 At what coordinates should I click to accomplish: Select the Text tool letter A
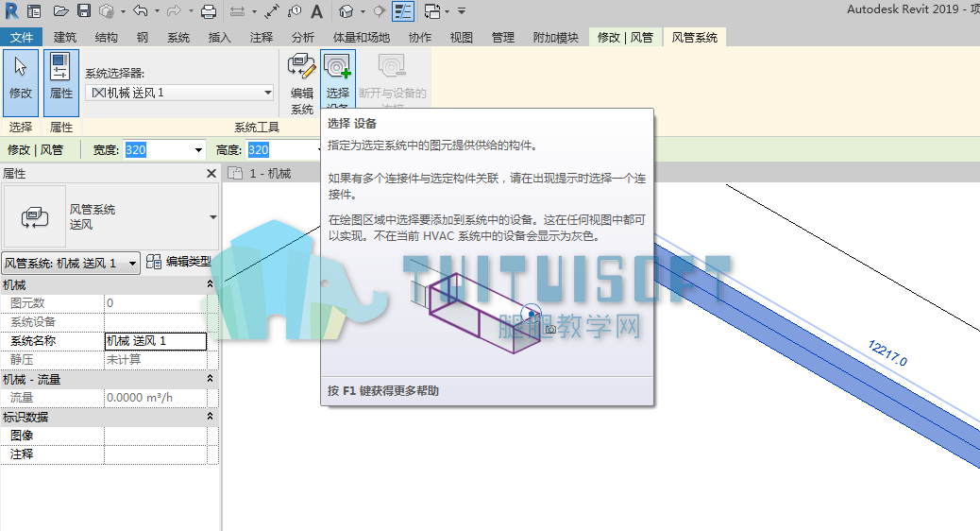pos(317,11)
